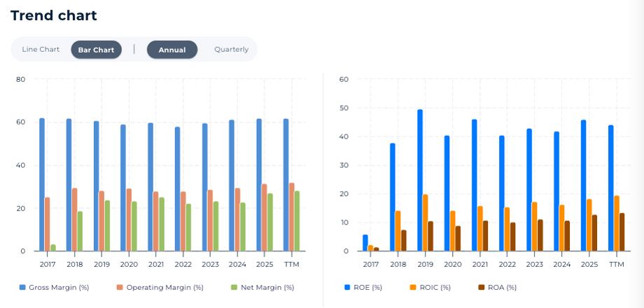Screen dimensions: 644x308
Task: Toggle the ROE (%) legend entry
Action: click(x=363, y=288)
